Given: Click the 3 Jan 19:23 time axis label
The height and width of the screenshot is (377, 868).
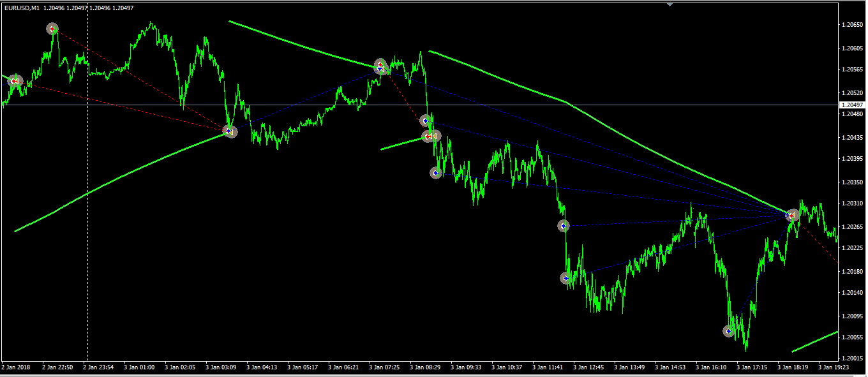Looking at the screenshot, I should point(834,367).
